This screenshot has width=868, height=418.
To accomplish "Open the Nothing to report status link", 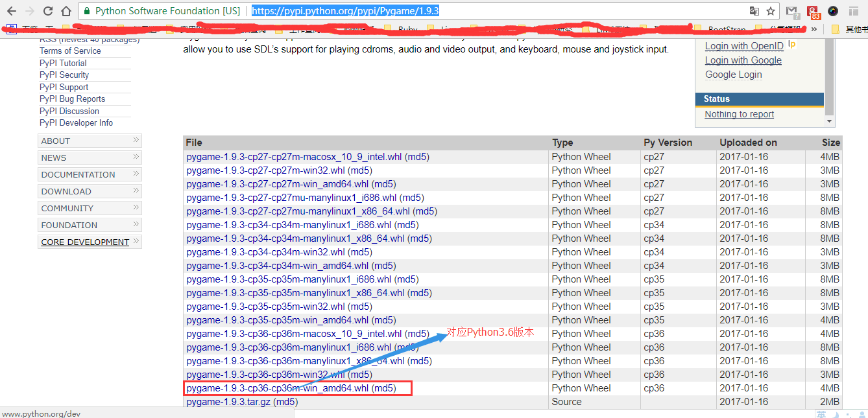I will (740, 114).
